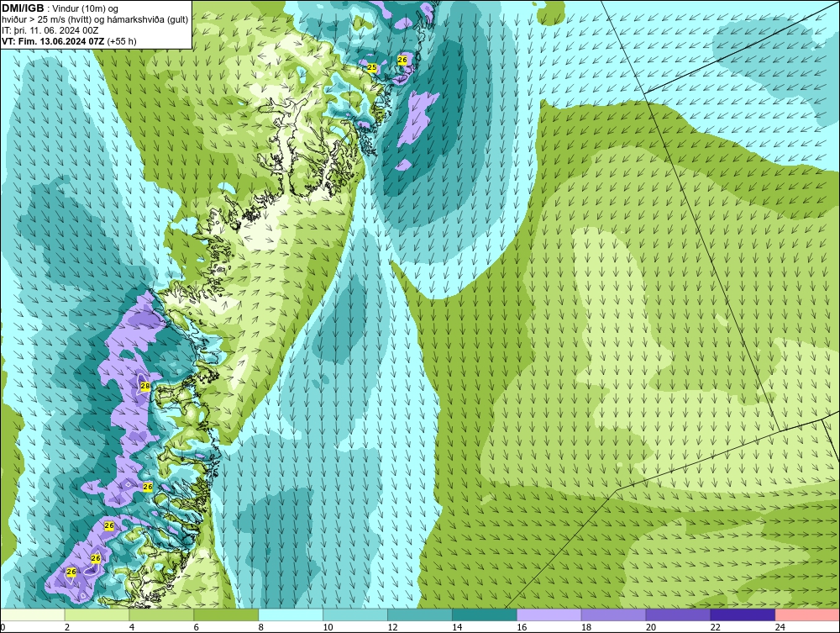Click the purple 20–22 m/s legend swatch
This screenshot has height=633, width=840.
click(678, 615)
